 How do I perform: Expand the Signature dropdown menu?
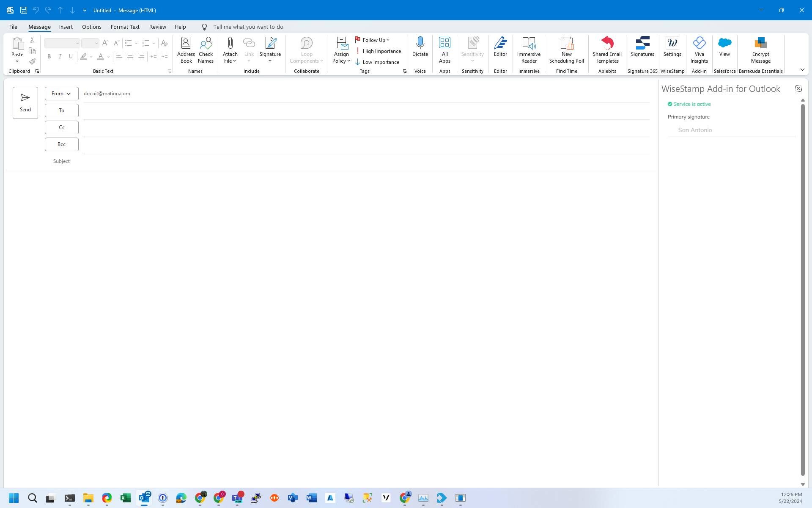(270, 61)
